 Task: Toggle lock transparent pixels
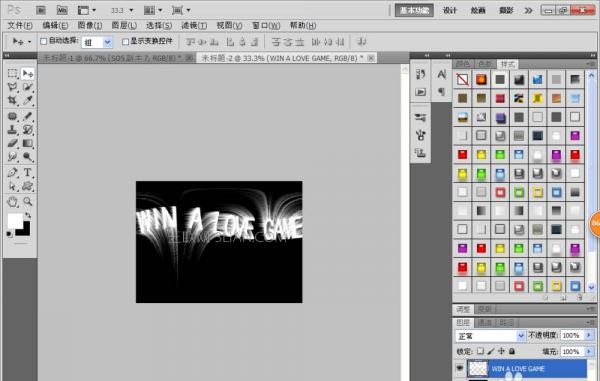[x=480, y=351]
